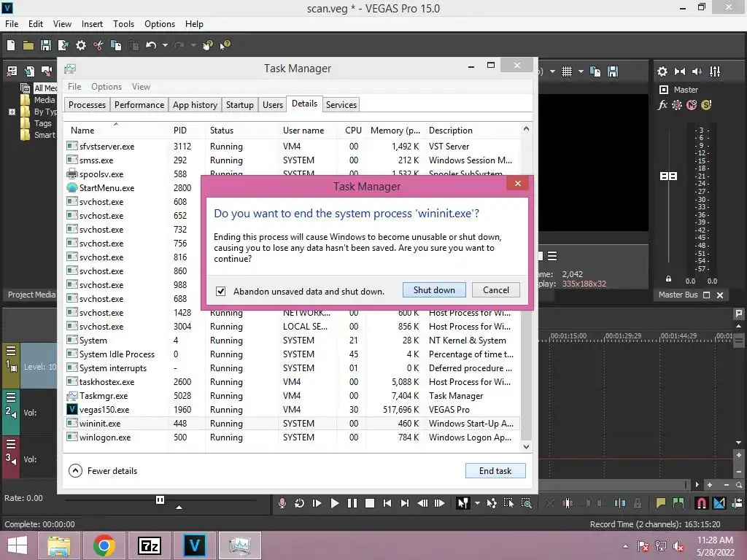Expand the By Type media folder
Viewport: 747px width, 560px height.
tap(12, 112)
